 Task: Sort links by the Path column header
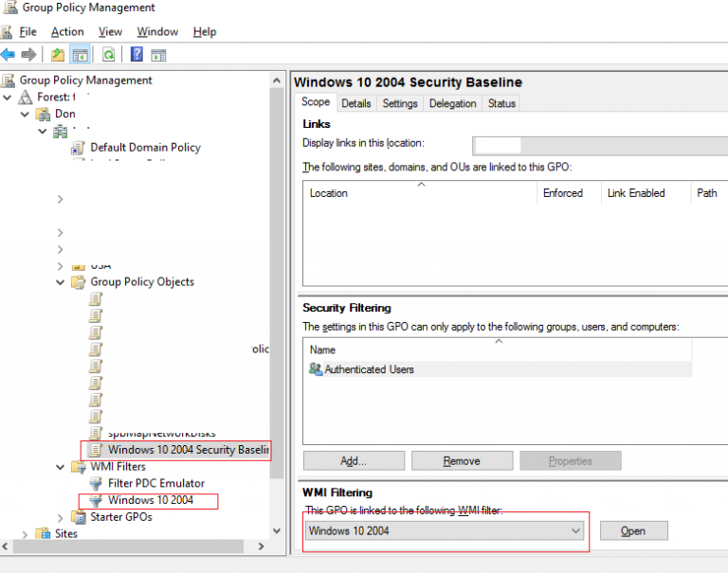(709, 192)
